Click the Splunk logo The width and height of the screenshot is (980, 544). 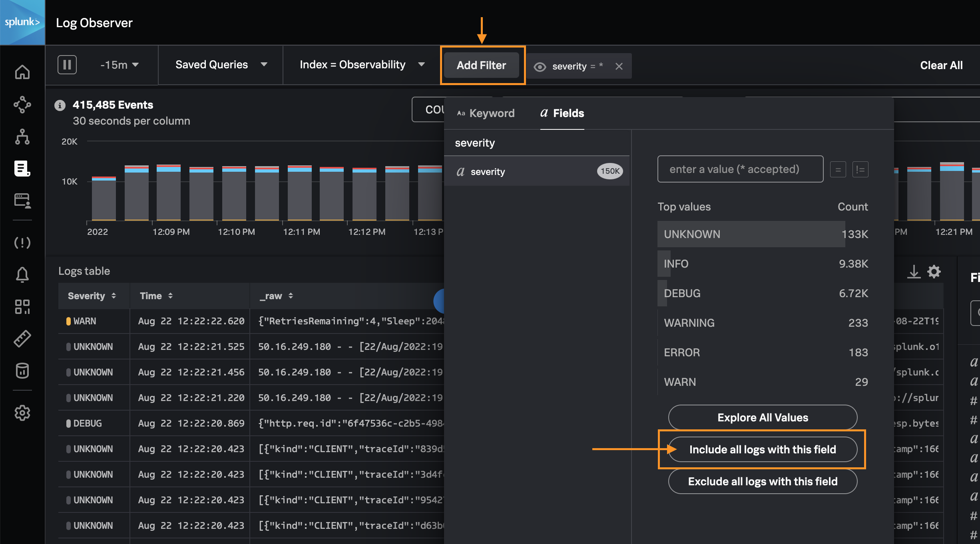pyautogui.click(x=22, y=22)
